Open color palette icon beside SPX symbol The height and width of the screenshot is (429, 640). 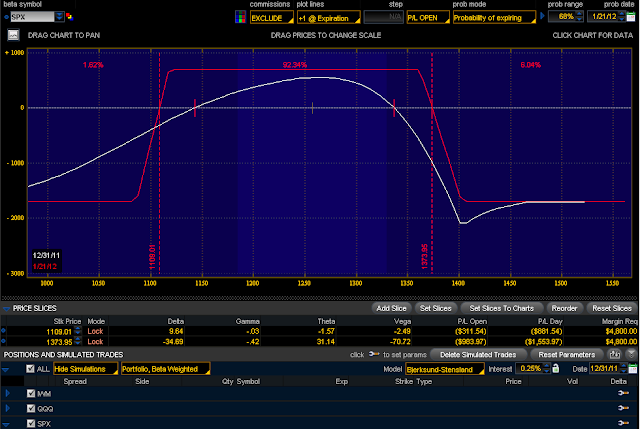tap(69, 17)
